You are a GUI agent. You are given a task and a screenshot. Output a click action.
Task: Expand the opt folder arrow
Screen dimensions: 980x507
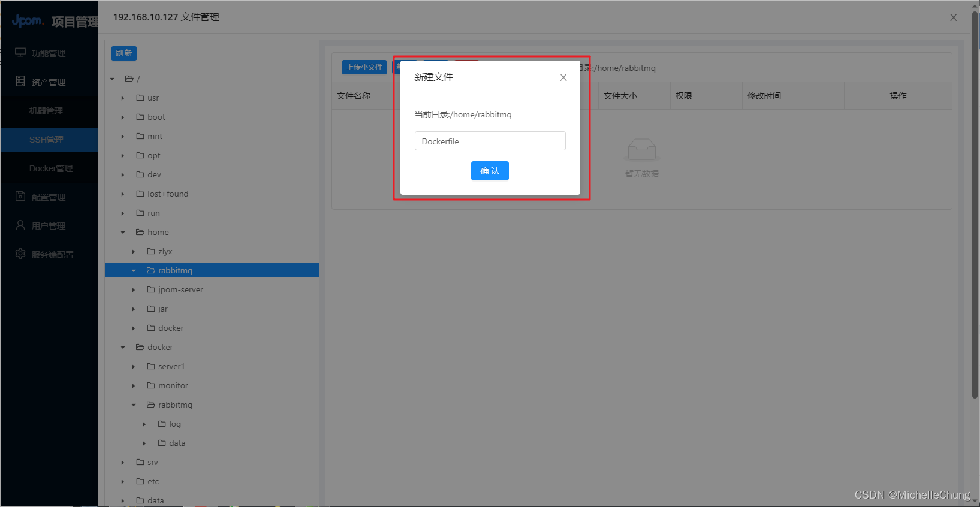123,156
